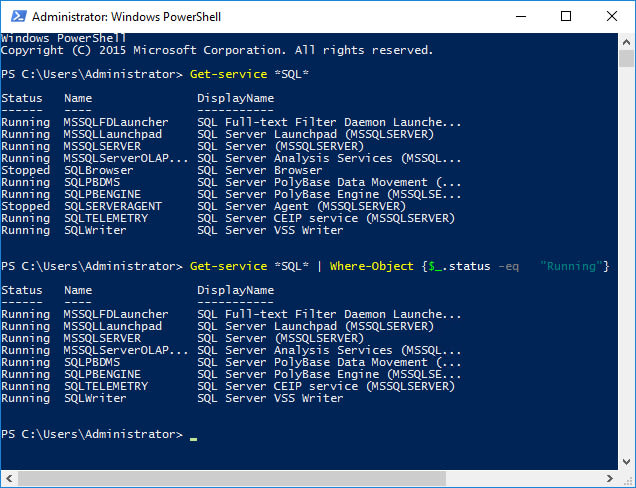Click the SQLSERVERAGENT service name

click(x=113, y=206)
